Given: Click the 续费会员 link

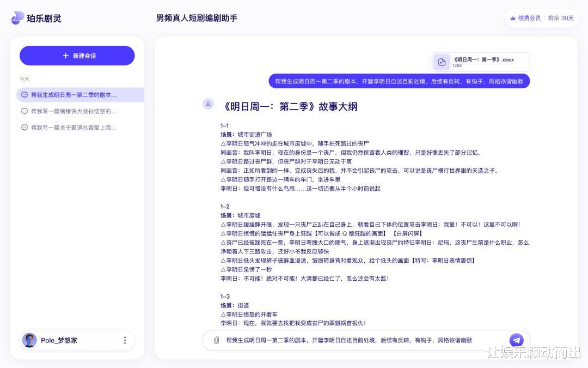Looking at the screenshot, I should click(529, 18).
